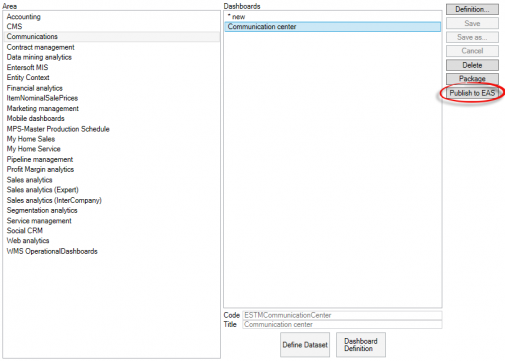Select ItemNominalSalePrices area

tap(112, 98)
